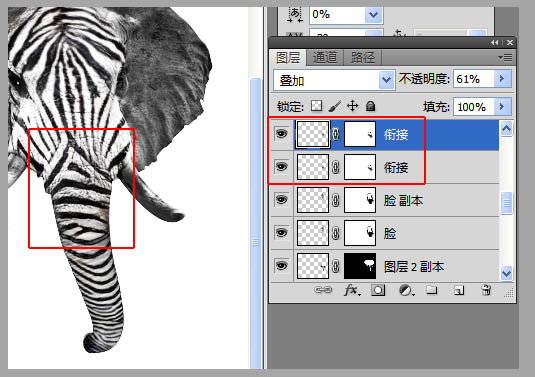Open the Layers panel options menu
The width and height of the screenshot is (535, 377).
[x=505, y=58]
